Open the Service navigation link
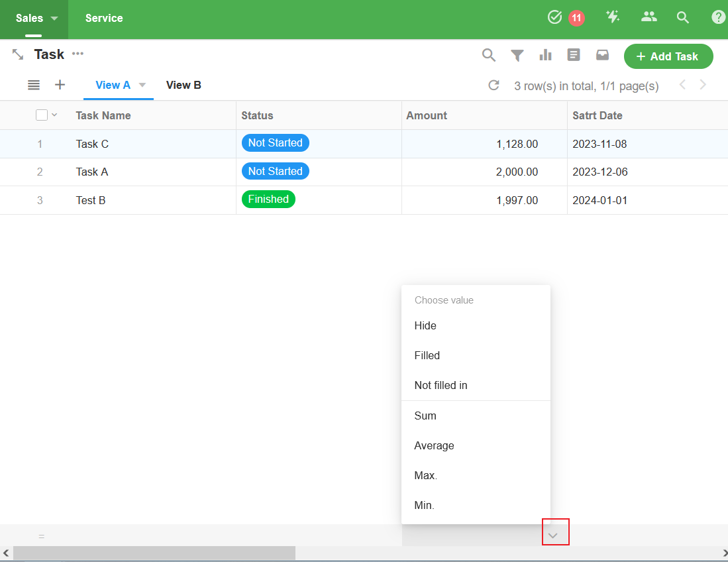The height and width of the screenshot is (562, 728). click(104, 19)
